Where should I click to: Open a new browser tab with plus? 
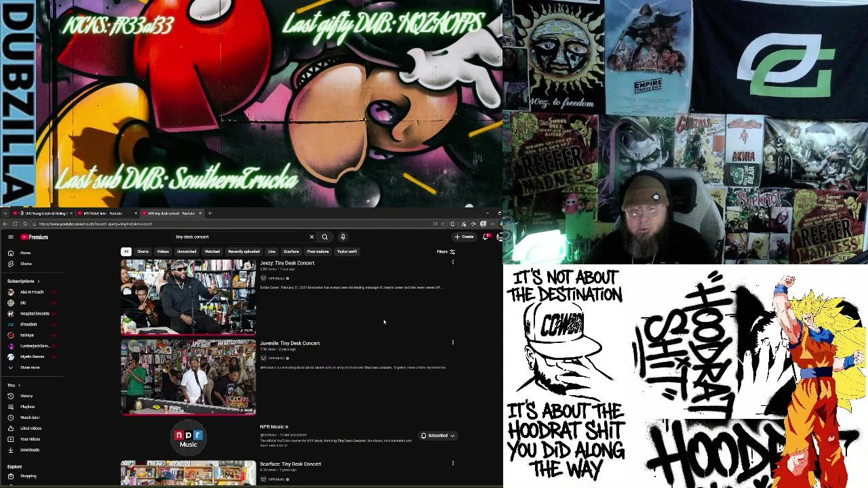(210, 213)
